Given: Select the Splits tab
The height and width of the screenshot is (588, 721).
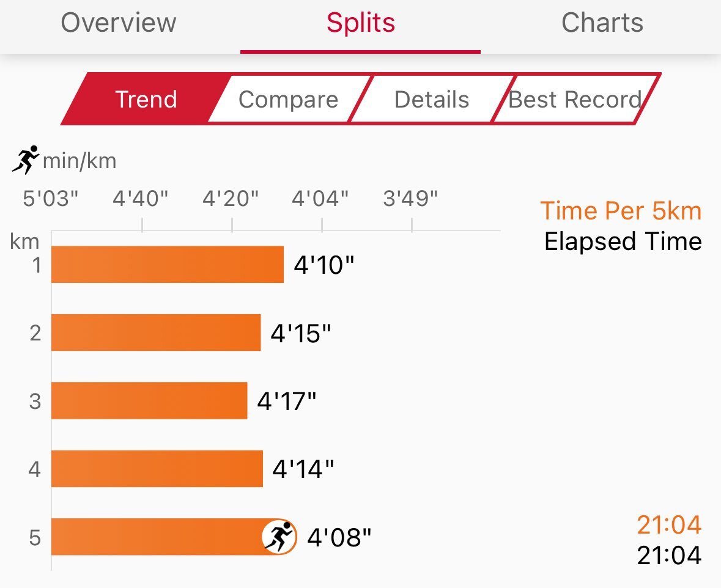Looking at the screenshot, I should 361,22.
